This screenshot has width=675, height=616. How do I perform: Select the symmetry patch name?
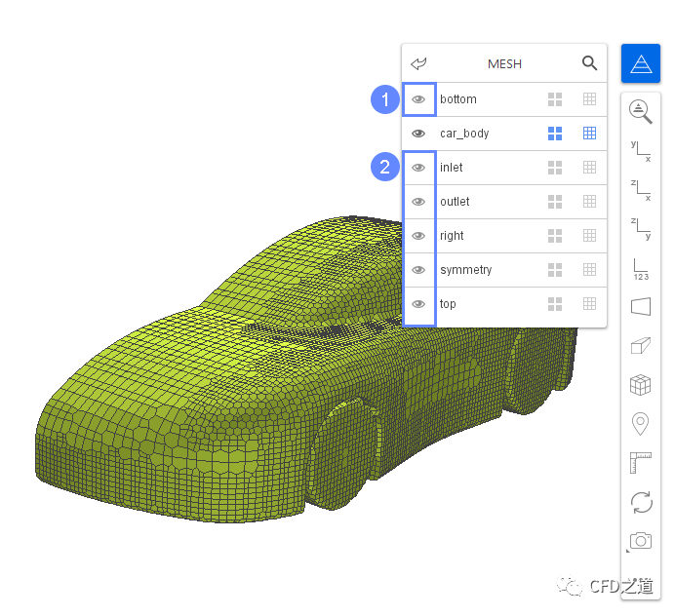(x=466, y=270)
